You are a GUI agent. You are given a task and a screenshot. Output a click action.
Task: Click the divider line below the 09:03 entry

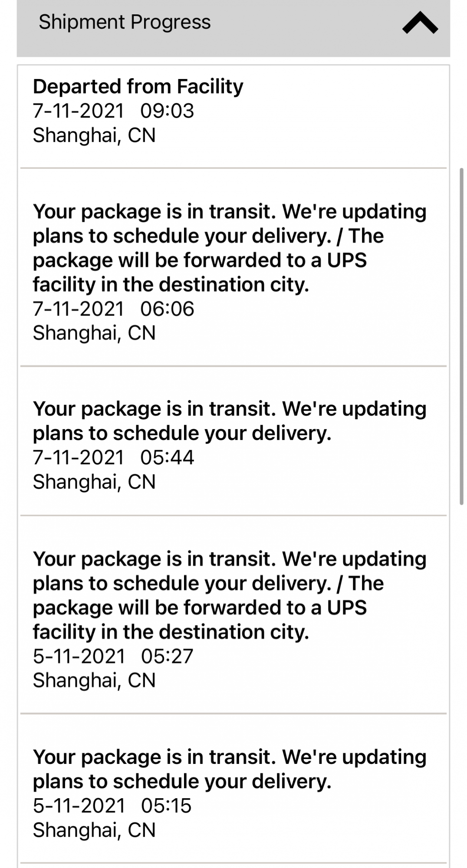click(x=233, y=168)
